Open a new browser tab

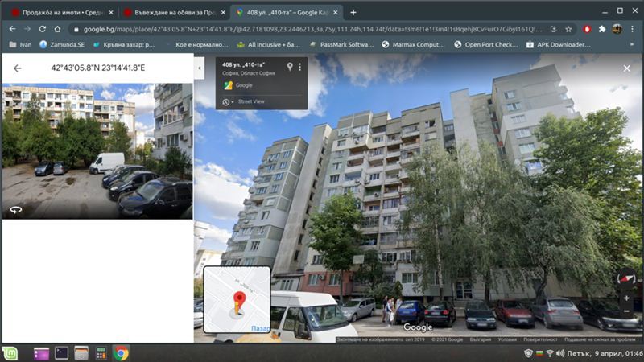[353, 13]
